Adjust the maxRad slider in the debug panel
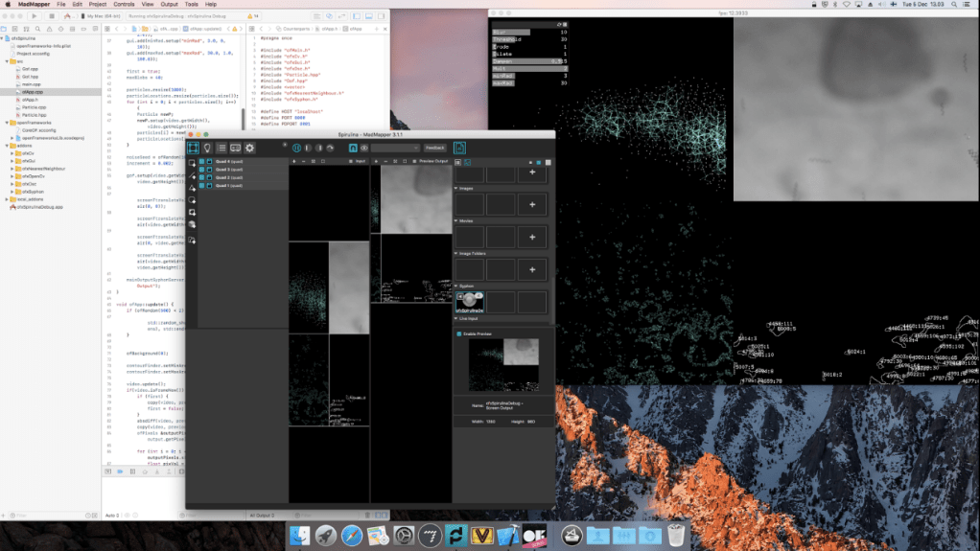980x551 pixels. pos(529,83)
